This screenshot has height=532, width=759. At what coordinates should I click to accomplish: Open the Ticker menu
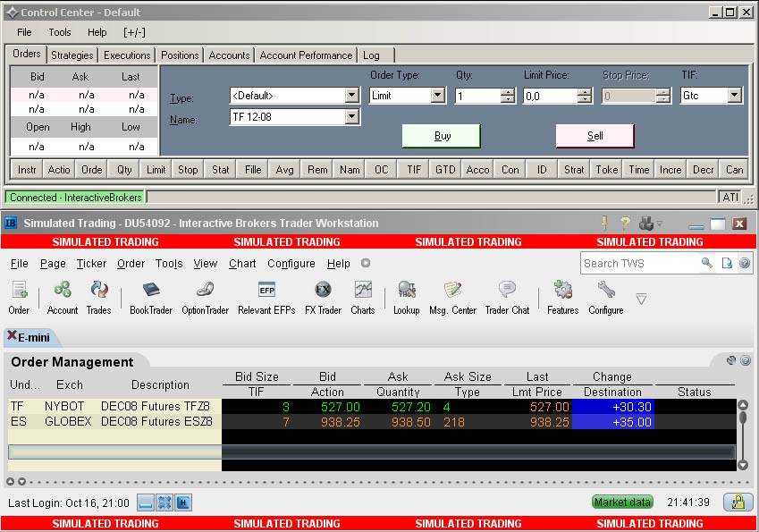tap(91, 264)
